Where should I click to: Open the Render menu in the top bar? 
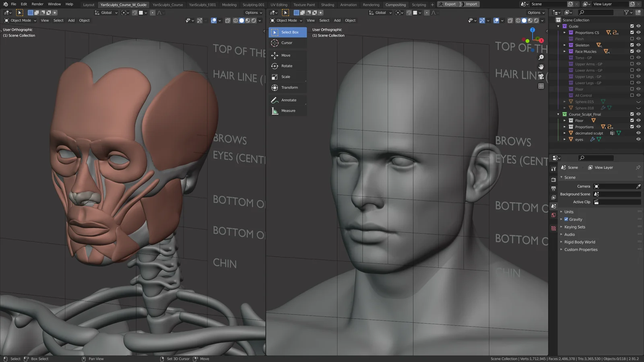click(x=37, y=4)
